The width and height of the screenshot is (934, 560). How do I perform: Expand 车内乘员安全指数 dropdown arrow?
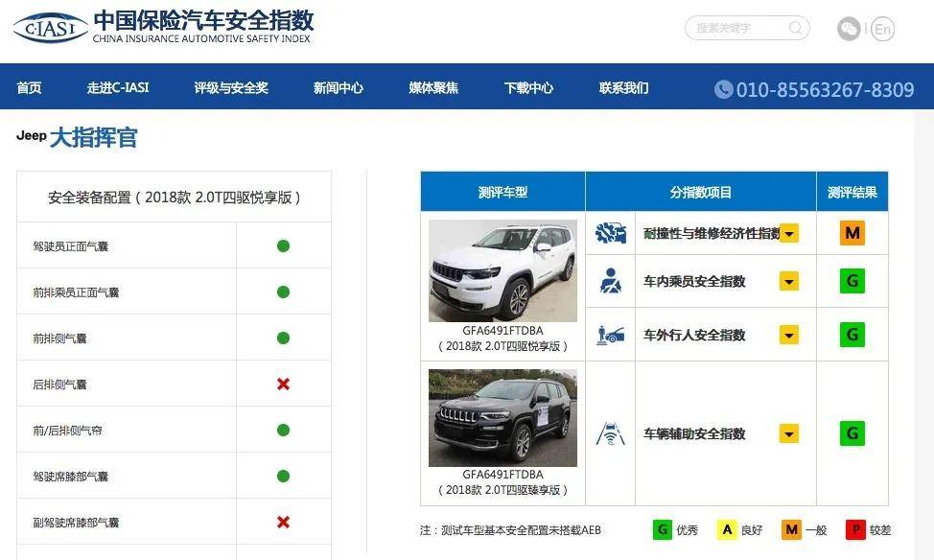[x=789, y=281]
